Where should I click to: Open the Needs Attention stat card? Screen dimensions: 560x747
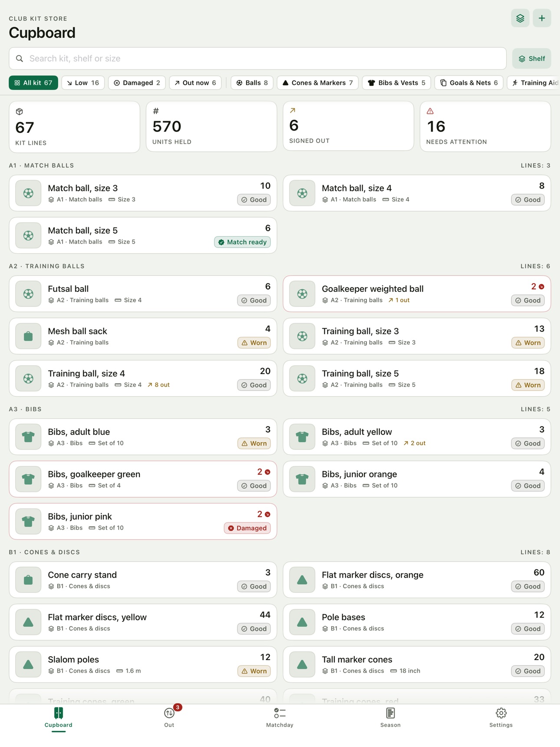[485, 126]
